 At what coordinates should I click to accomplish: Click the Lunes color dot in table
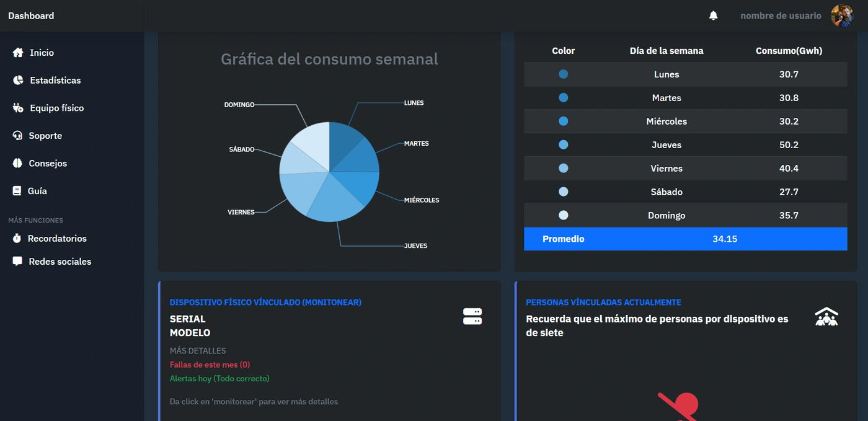[563, 74]
